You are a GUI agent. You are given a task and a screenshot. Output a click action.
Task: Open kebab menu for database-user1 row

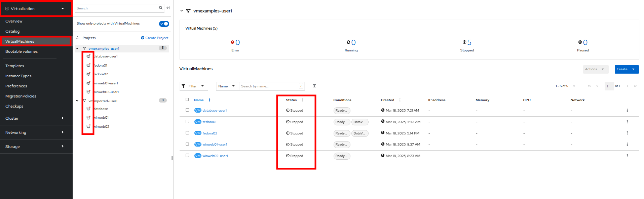(x=627, y=111)
